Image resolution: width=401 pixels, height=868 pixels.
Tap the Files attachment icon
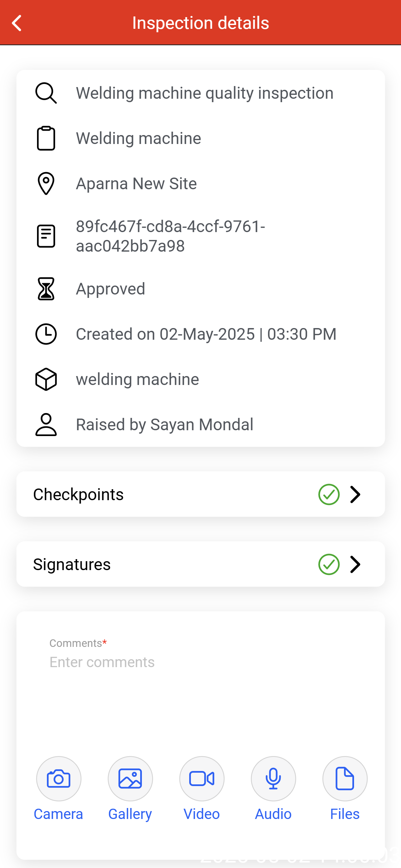[x=345, y=779]
